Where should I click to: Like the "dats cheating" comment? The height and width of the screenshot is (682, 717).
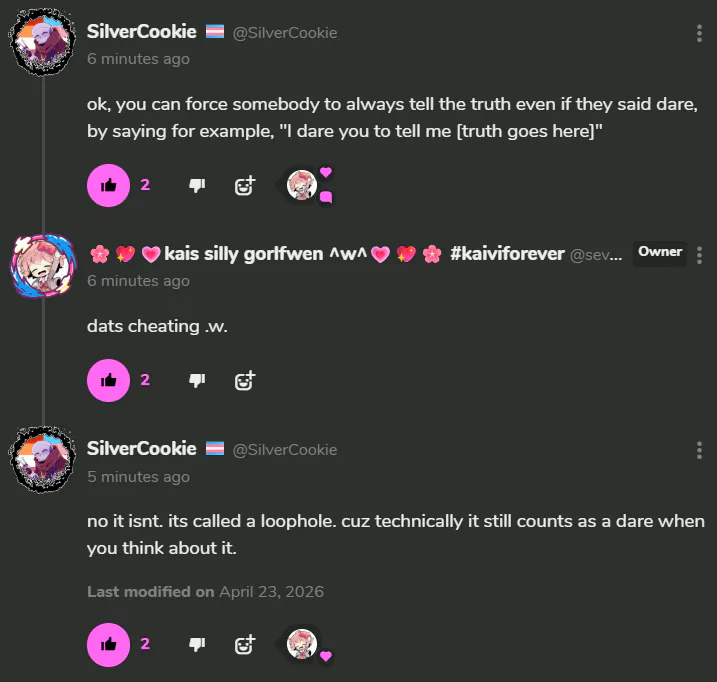(x=109, y=380)
